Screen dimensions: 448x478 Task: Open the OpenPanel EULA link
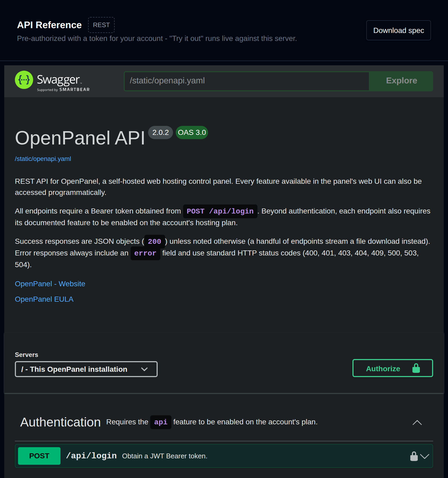pyautogui.click(x=44, y=299)
